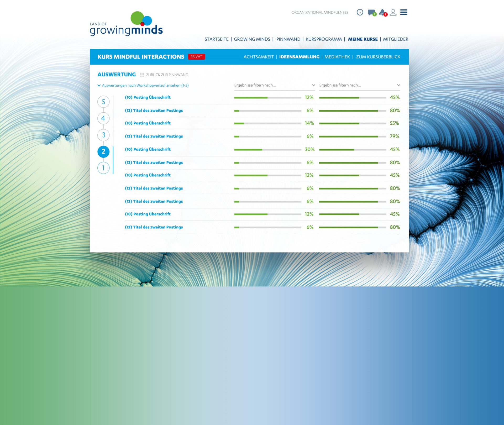Click Zum Kursüberblick in course header
This screenshot has width=504, height=425.
point(378,57)
